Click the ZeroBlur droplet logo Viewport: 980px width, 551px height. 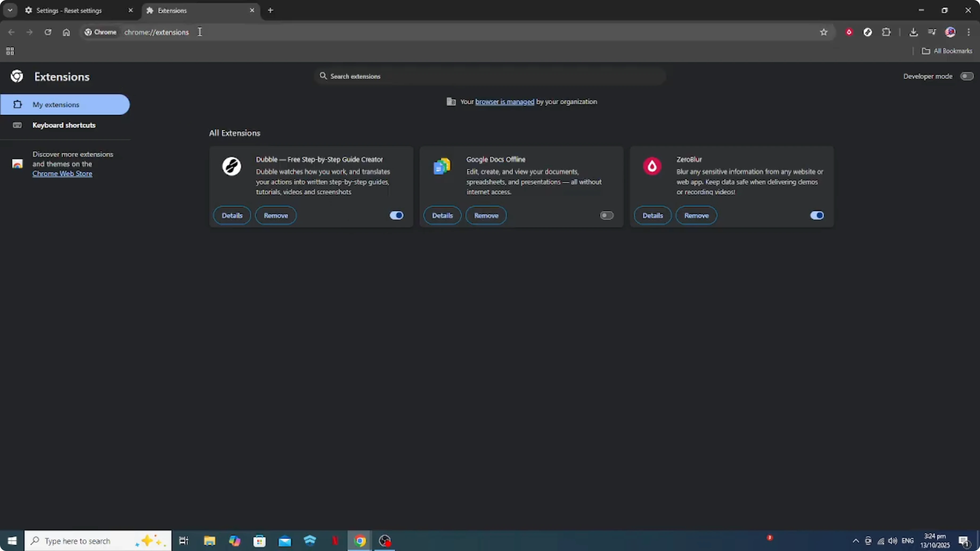click(652, 166)
